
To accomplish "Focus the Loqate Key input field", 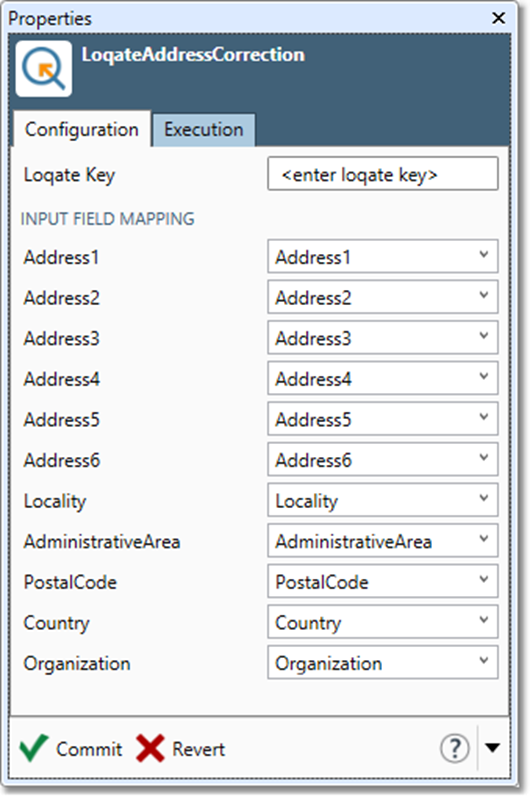I will 383,174.
